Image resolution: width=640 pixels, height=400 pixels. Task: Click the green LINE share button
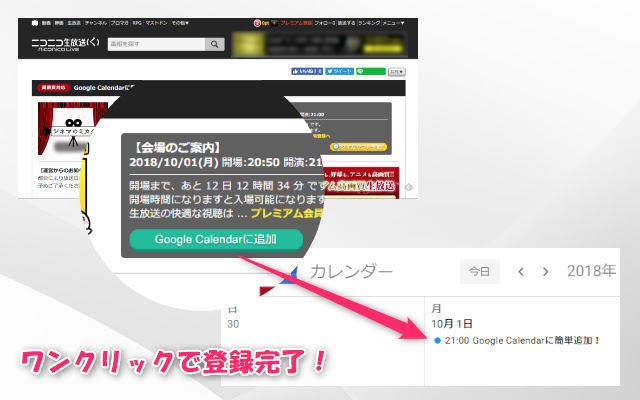pyautogui.click(x=371, y=71)
